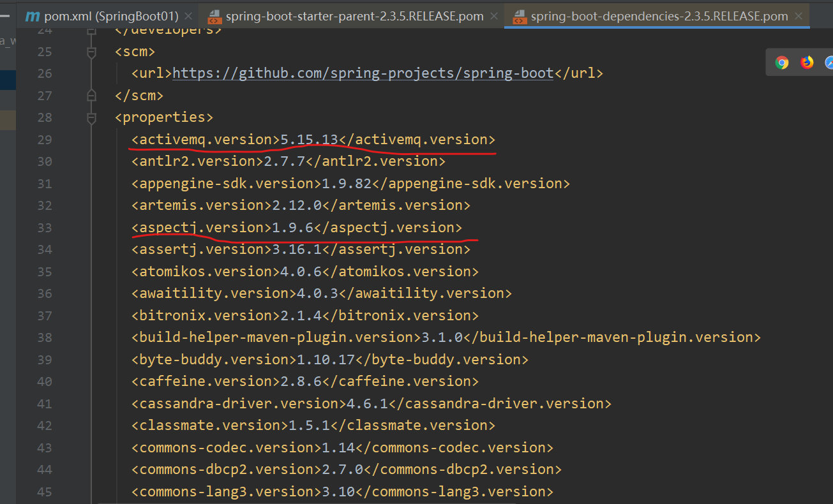
Task: Click the Maven icon on pom.xml tab
Action: [x=32, y=16]
